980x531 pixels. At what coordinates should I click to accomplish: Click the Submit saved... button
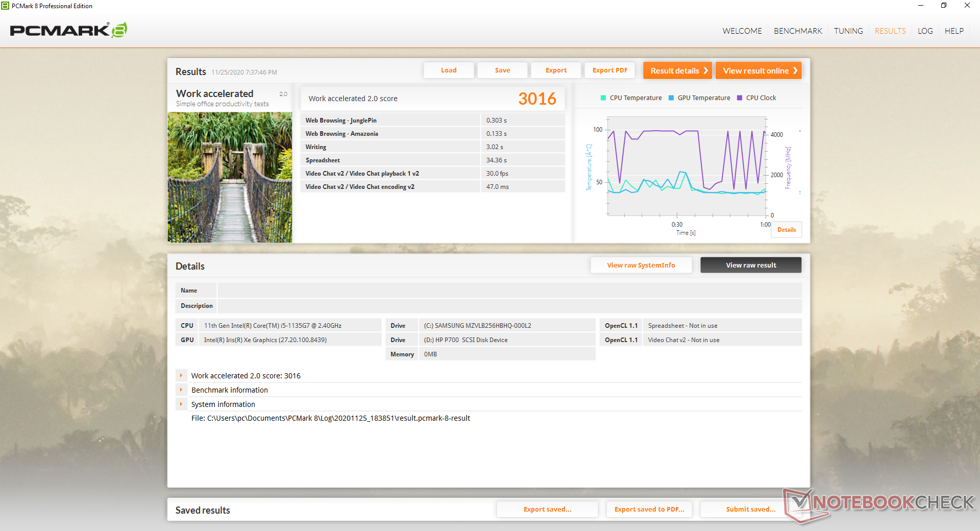[750, 509]
